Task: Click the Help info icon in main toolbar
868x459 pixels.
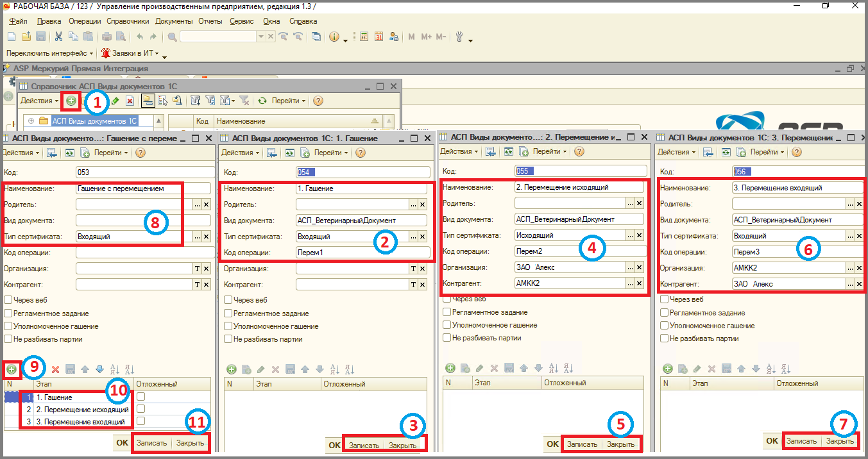Action: 334,37
